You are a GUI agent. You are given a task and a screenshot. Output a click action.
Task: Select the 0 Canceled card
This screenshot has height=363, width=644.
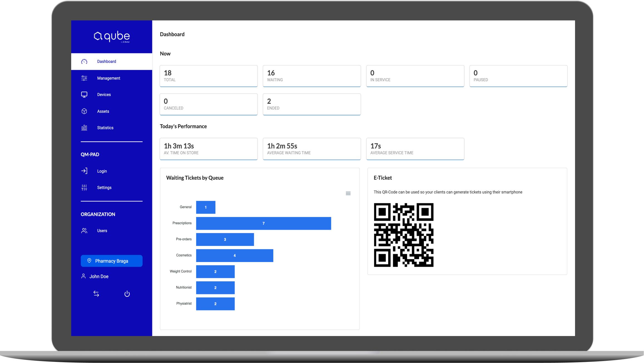209,104
